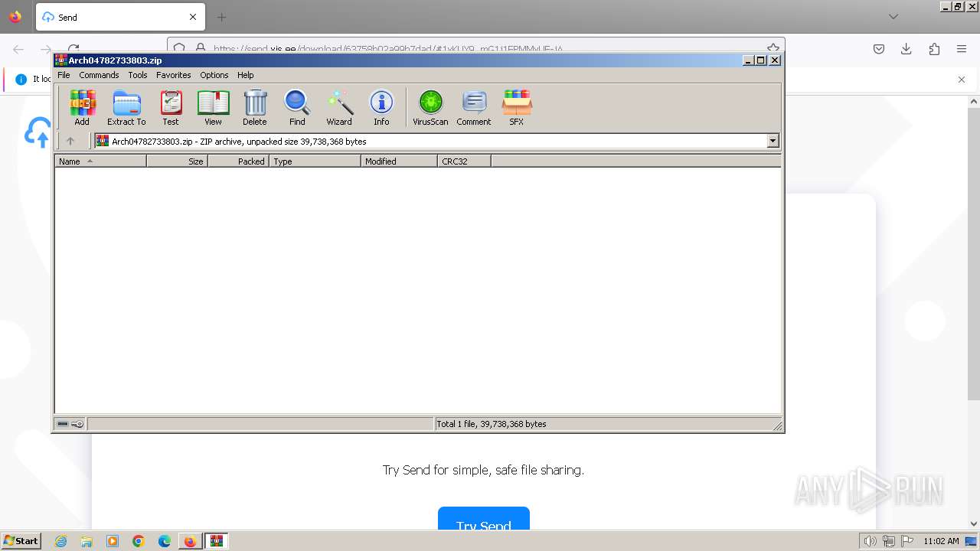Screen dimensions: 980x551
Task: Click the Add toolbar icon in WinRAR
Action: click(82, 107)
